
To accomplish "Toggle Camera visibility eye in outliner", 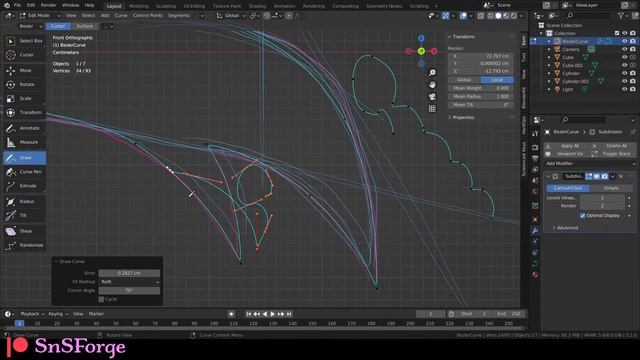I will point(624,49).
